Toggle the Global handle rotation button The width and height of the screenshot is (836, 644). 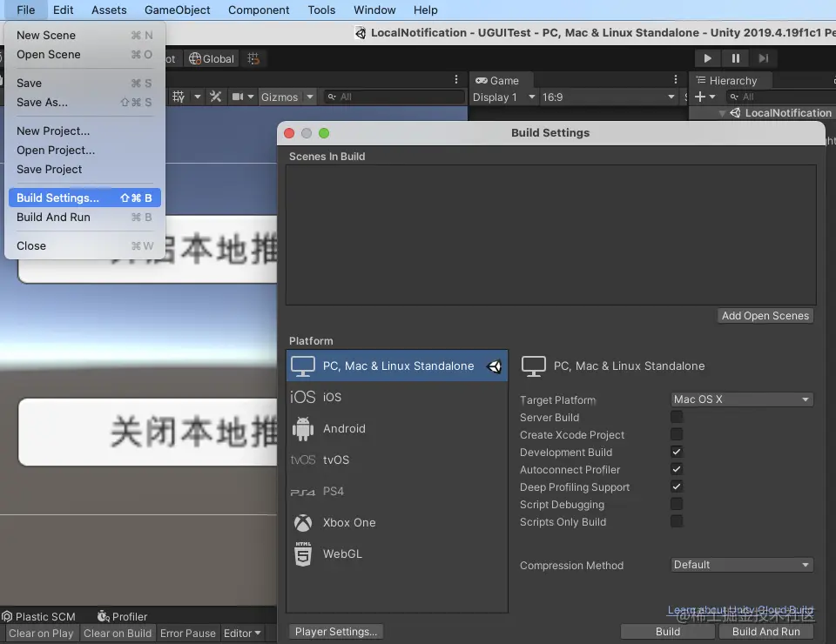tap(212, 58)
